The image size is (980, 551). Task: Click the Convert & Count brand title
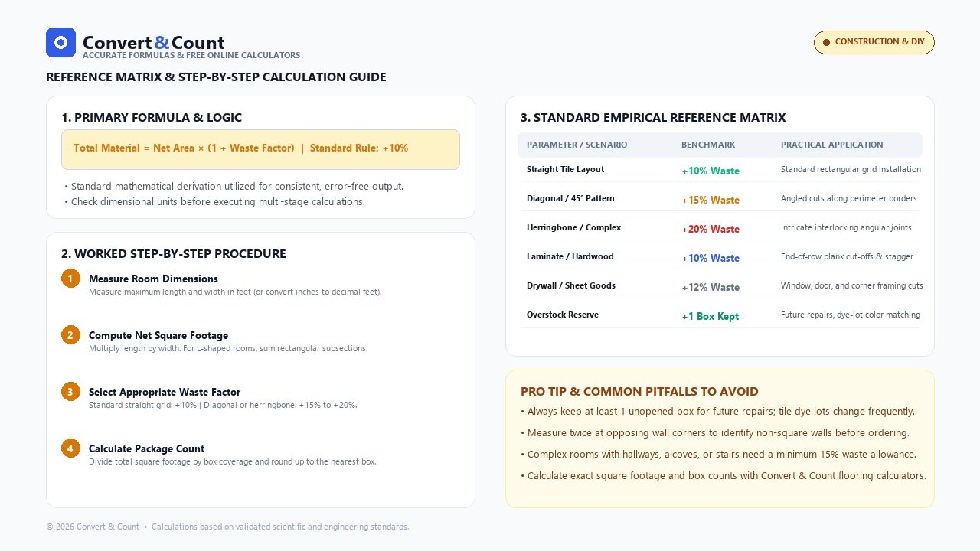[x=153, y=43]
